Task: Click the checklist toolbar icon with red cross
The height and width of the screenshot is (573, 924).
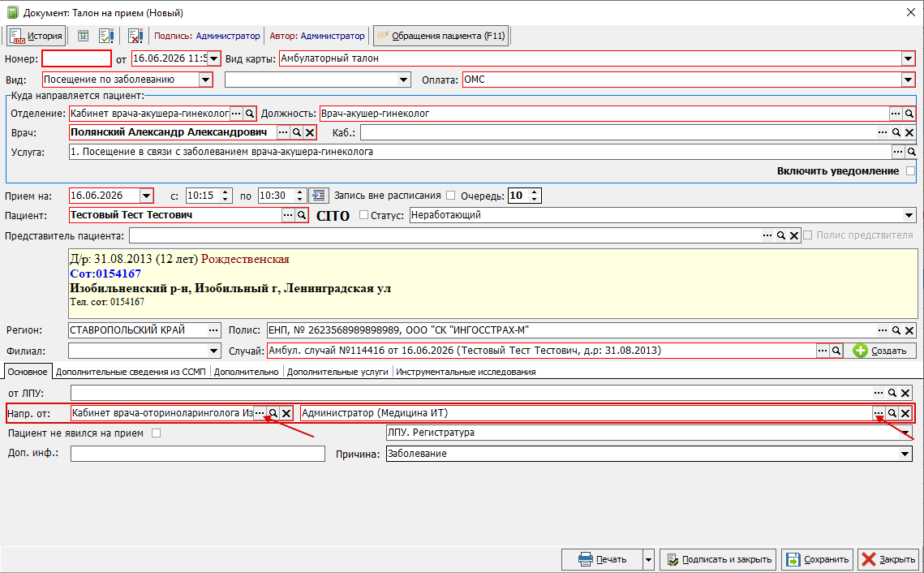Action: [x=135, y=36]
